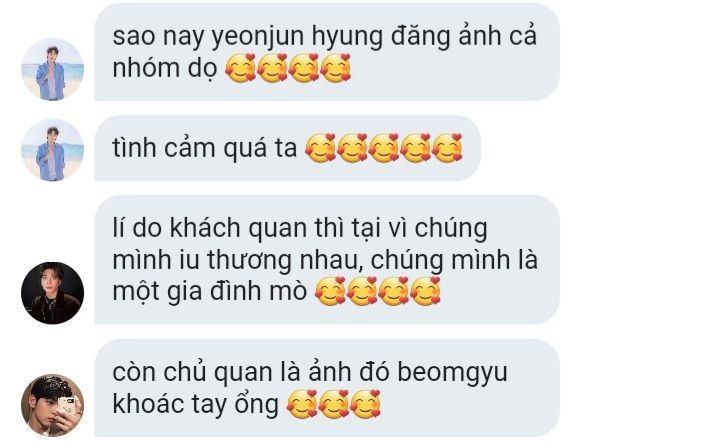Open the dark-background avatar profile picture
The width and height of the screenshot is (720, 441).
[52, 293]
